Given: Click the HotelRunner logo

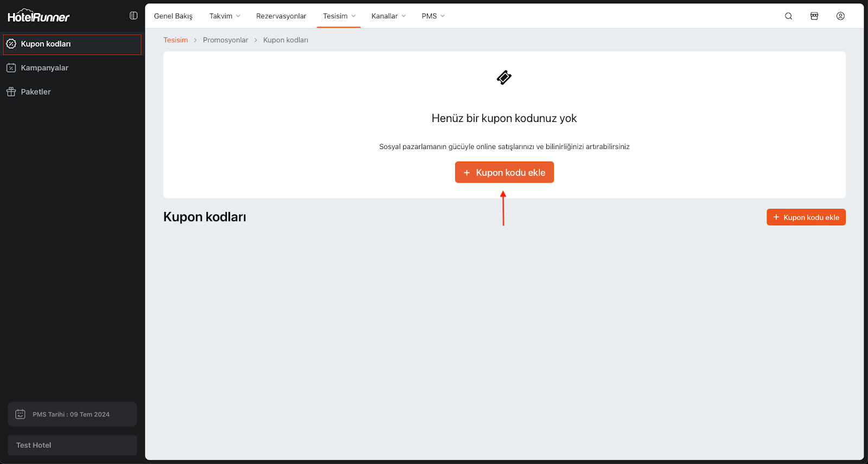Looking at the screenshot, I should pyautogui.click(x=39, y=16).
